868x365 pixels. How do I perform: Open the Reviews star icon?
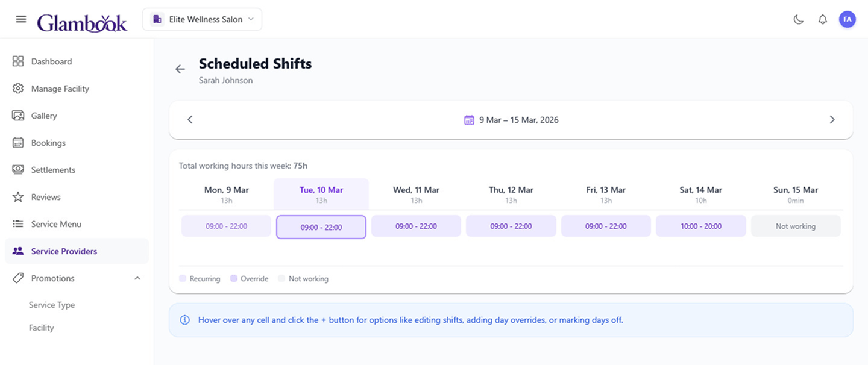(18, 197)
